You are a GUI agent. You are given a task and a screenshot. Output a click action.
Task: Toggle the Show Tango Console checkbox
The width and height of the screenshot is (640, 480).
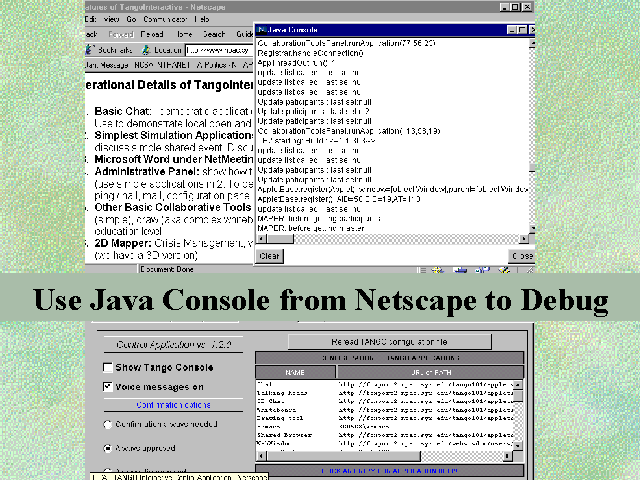pyautogui.click(x=108, y=368)
